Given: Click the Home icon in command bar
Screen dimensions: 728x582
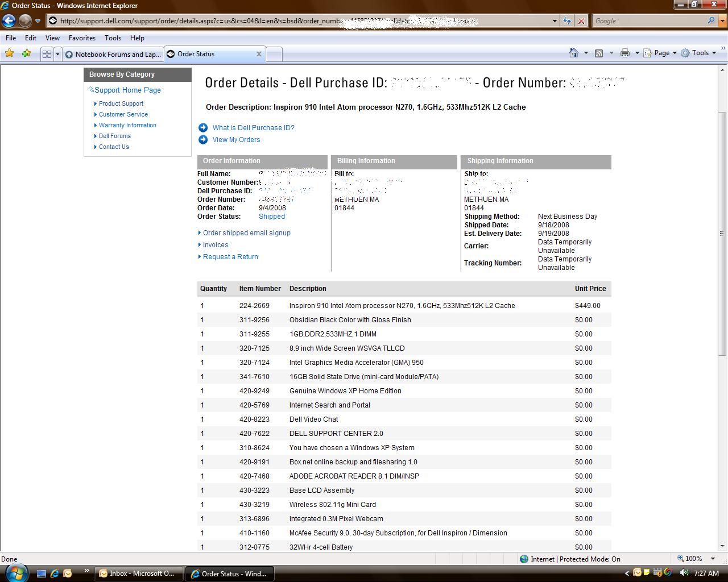Looking at the screenshot, I should (574, 53).
